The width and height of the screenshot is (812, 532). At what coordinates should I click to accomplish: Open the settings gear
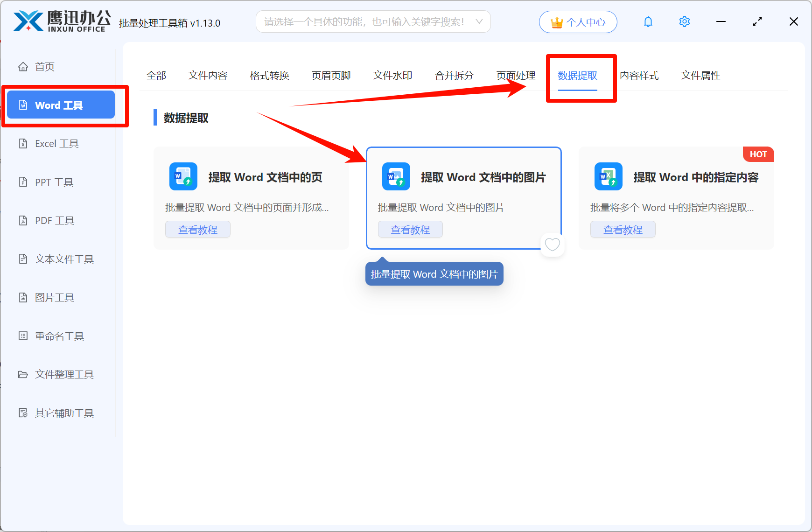pos(684,21)
